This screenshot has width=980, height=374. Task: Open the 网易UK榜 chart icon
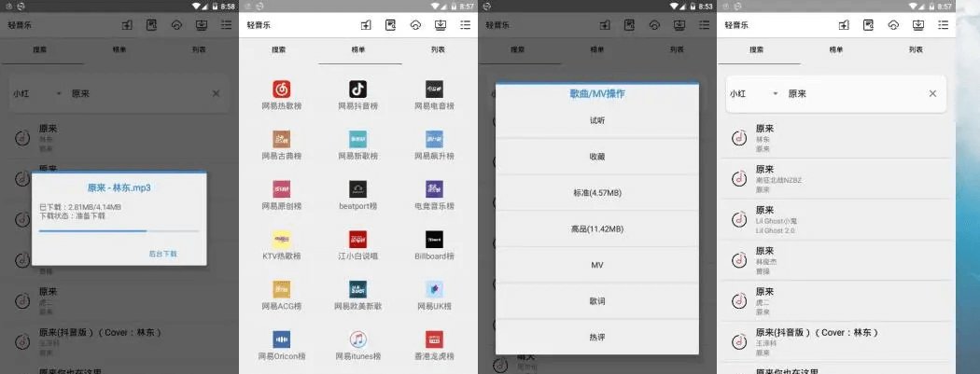[x=434, y=289]
